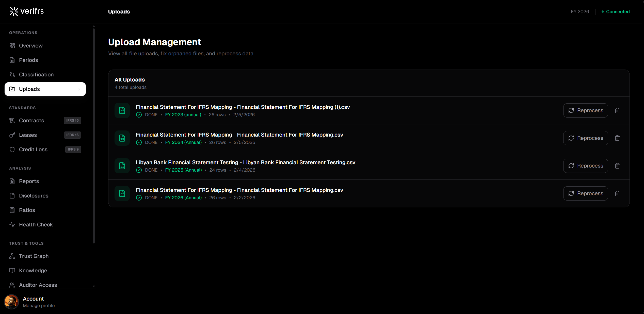Open Credit Loss IFRS 9
Image resolution: width=644 pixels, height=314 pixels.
click(x=33, y=150)
